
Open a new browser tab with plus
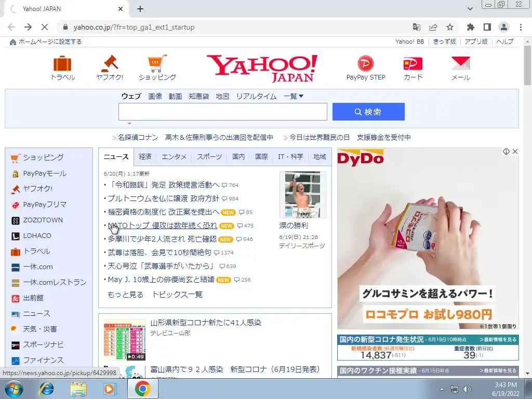[140, 9]
